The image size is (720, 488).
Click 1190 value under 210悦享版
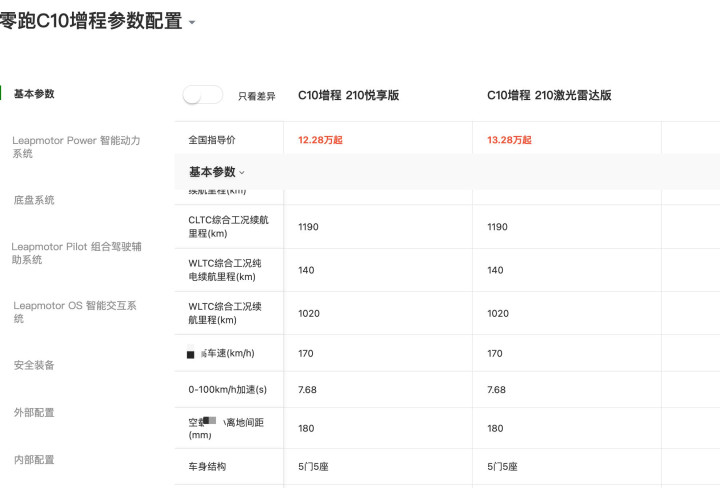[308, 227]
